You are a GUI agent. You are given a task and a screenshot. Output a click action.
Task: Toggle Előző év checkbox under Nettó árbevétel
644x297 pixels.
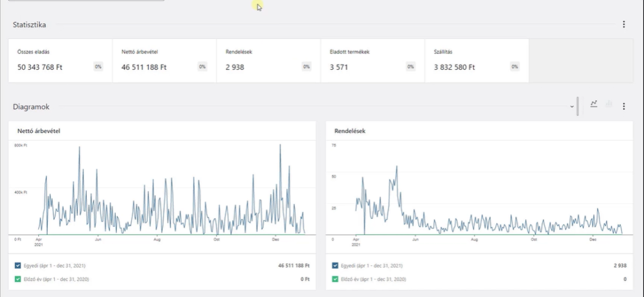point(20,279)
